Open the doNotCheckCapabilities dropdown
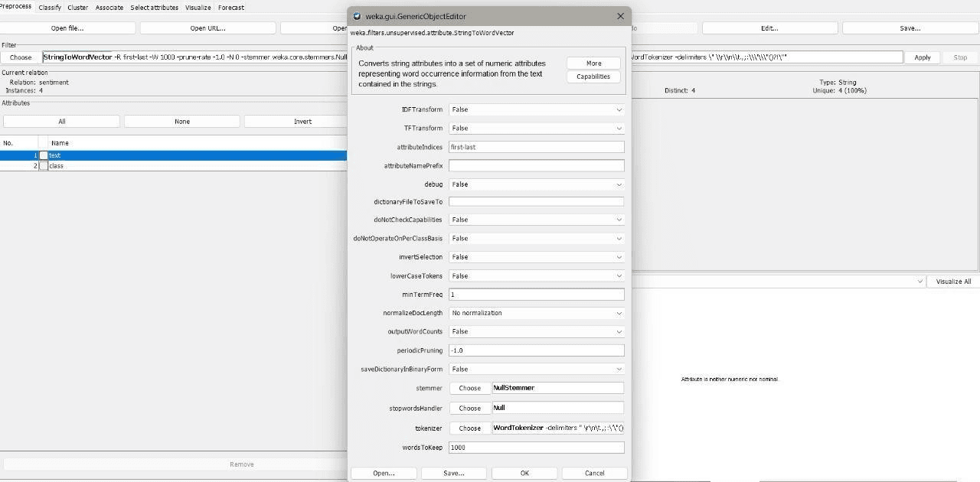This screenshot has width=980, height=482. [x=537, y=220]
